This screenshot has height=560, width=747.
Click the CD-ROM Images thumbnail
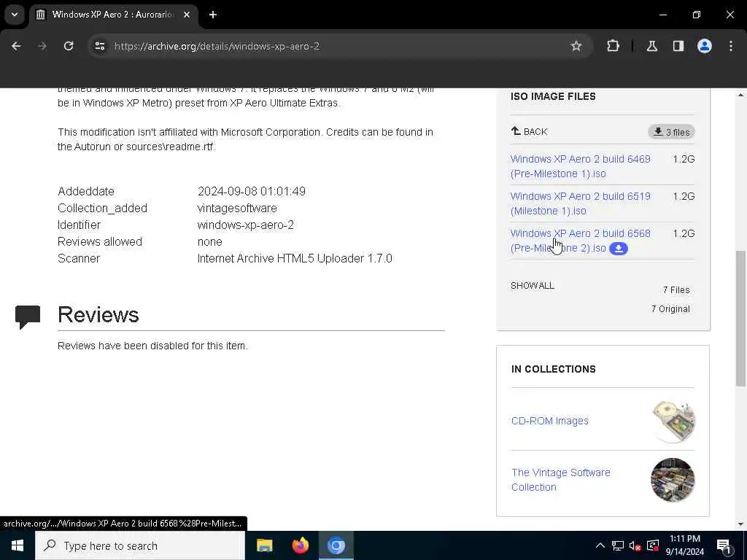tap(673, 421)
